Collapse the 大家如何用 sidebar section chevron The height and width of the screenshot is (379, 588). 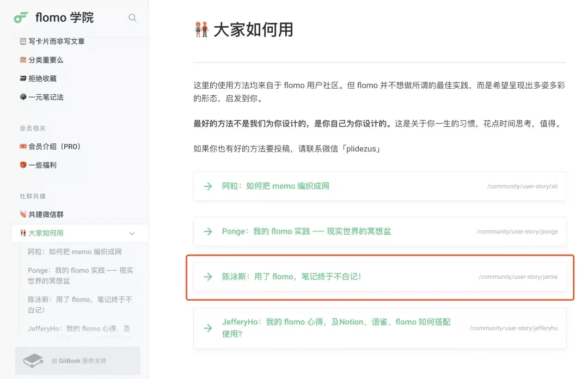(132, 233)
